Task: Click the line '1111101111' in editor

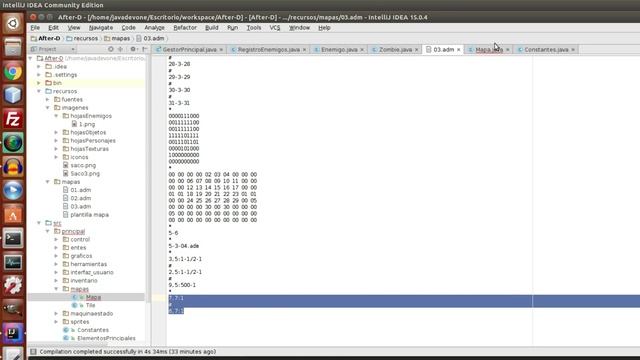Action: 184,136
